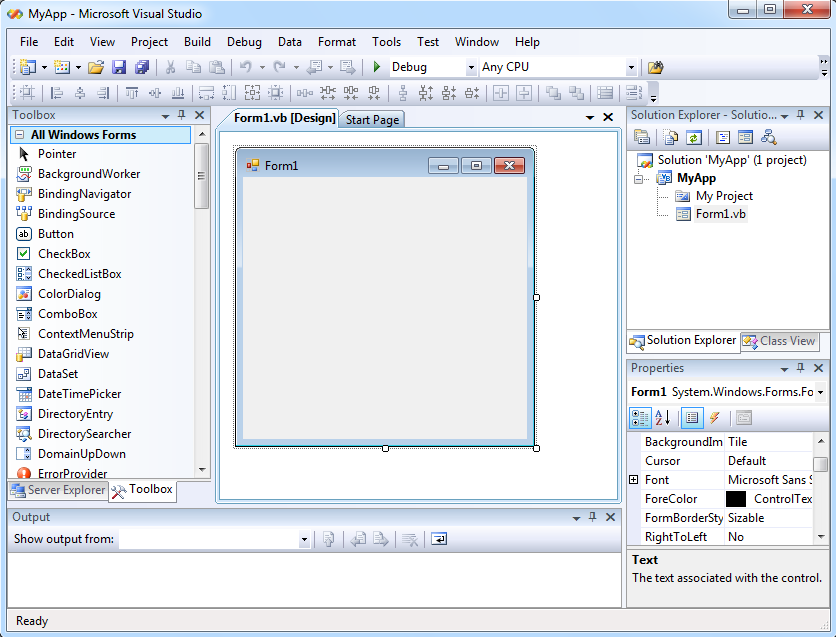Open the Build menu

click(x=197, y=42)
